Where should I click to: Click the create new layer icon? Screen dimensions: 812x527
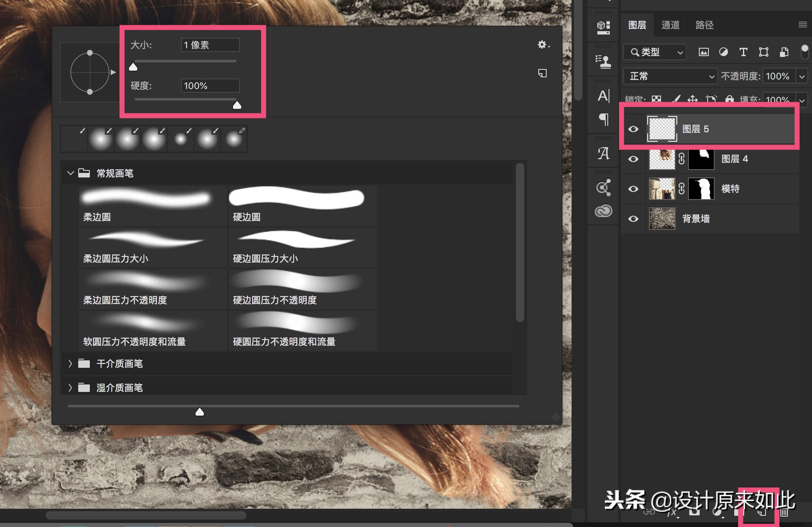[762, 512]
